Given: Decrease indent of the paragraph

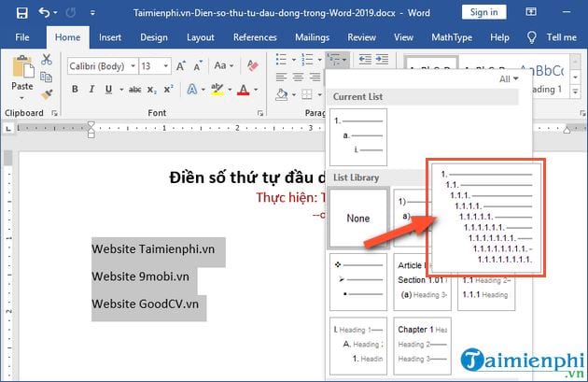Looking at the screenshot, I should point(365,59).
